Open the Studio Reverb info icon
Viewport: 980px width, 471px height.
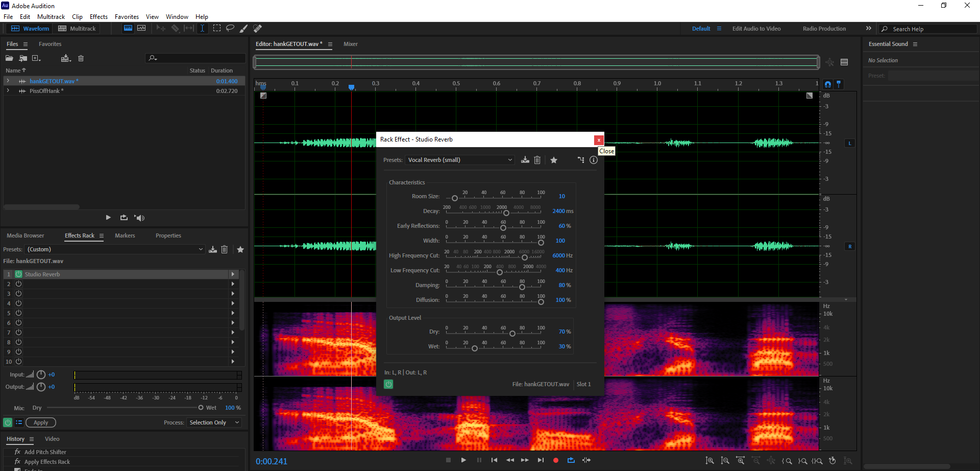(x=593, y=160)
